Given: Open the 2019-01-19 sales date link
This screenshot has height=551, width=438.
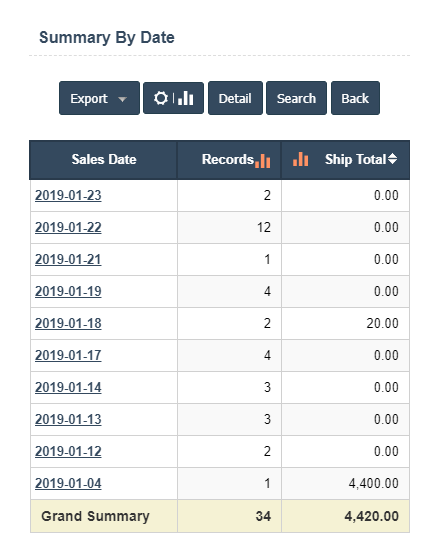Looking at the screenshot, I should click(x=68, y=291).
